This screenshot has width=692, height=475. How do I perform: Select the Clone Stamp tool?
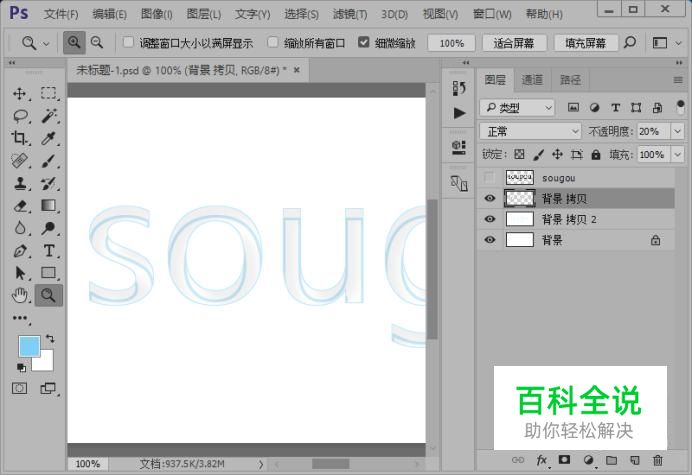coord(20,183)
